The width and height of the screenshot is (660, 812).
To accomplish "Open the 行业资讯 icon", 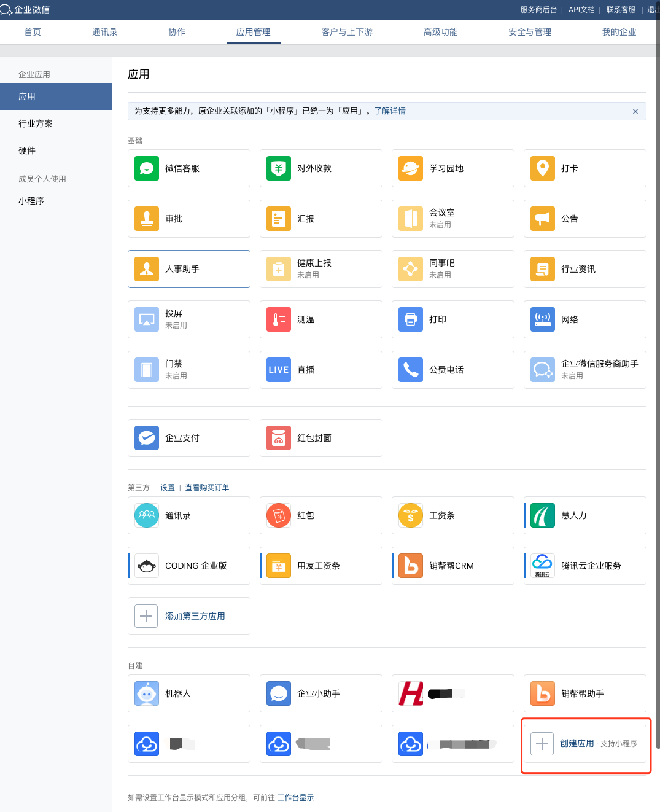I will coord(543,269).
